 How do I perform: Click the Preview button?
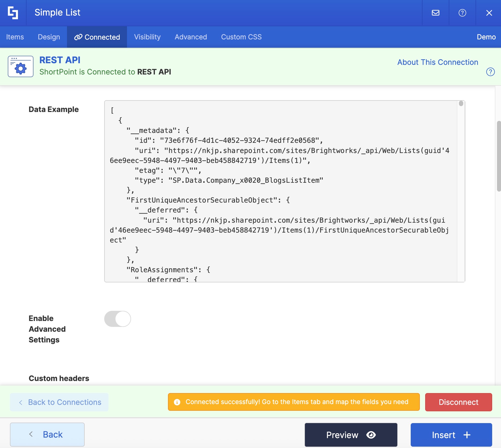[351, 435]
